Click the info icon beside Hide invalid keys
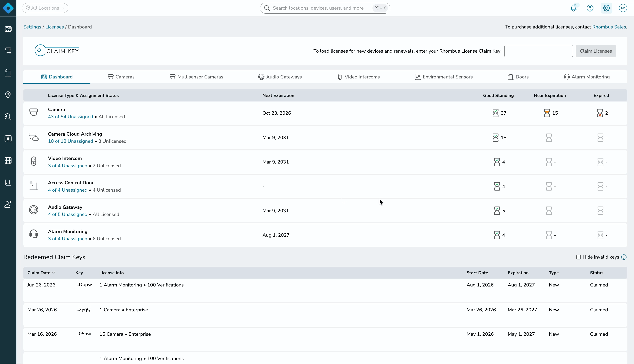Viewport: 634px width, 364px height. [x=624, y=257]
